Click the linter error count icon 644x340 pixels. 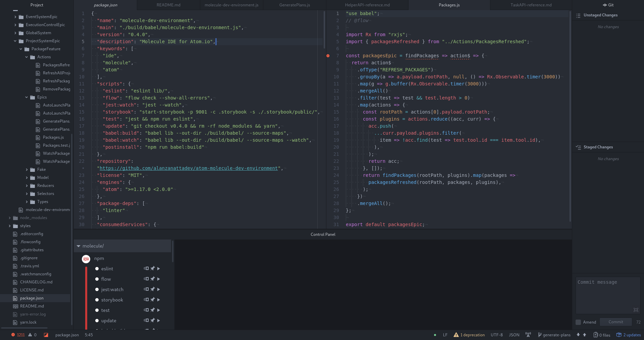pyautogui.click(x=13, y=335)
